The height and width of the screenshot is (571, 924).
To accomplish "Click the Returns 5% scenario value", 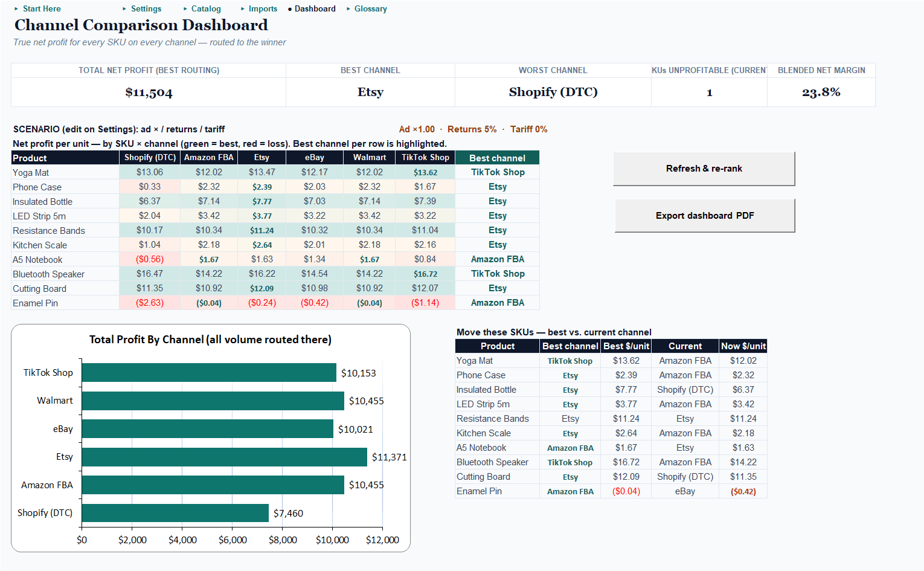I will pyautogui.click(x=472, y=129).
